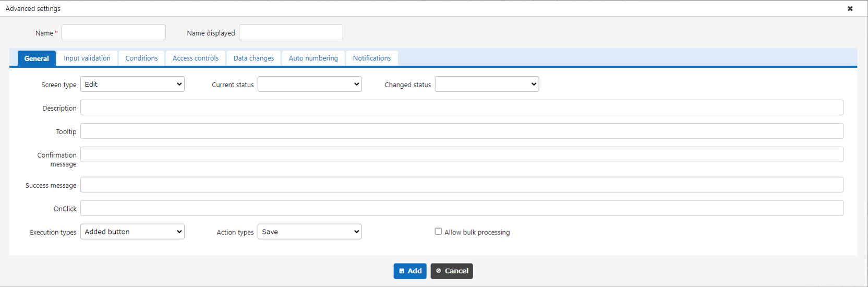This screenshot has width=868, height=287.
Task: Open the Execution types dropdown
Action: (x=132, y=232)
